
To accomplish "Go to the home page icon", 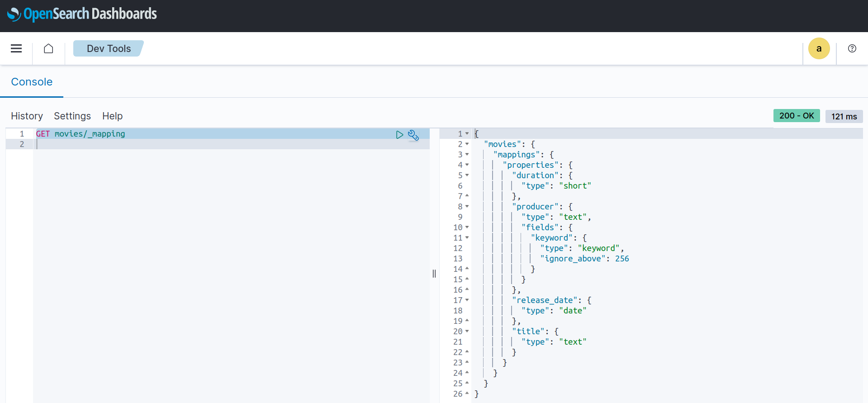I will point(48,48).
